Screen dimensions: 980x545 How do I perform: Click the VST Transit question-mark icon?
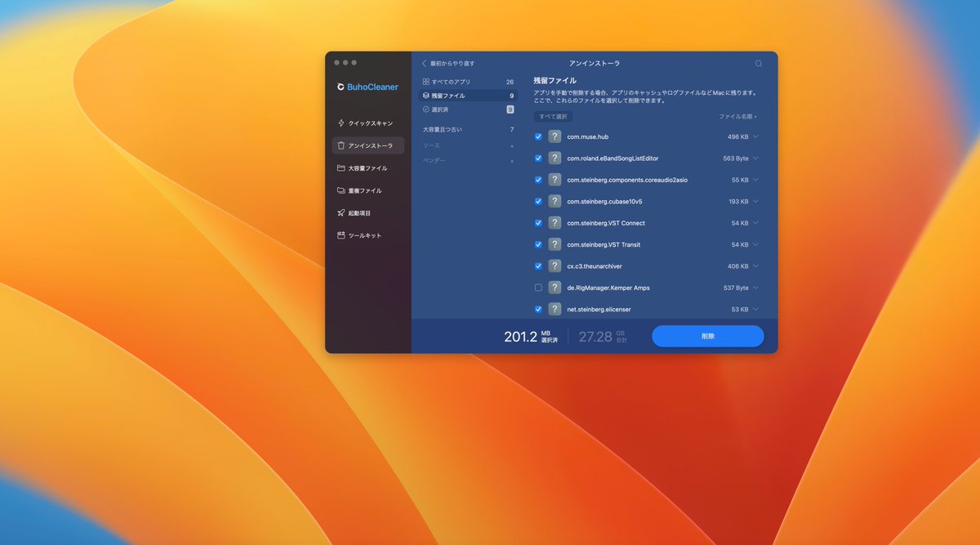point(555,244)
